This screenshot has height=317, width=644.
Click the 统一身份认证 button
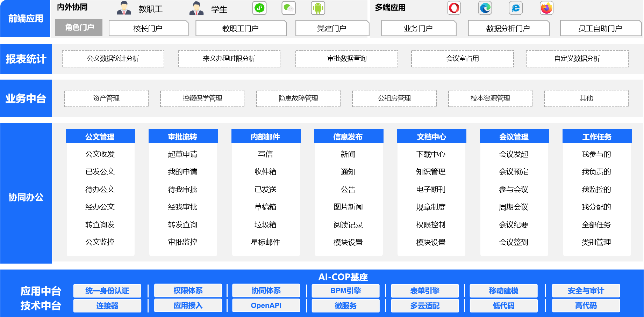pos(107,291)
